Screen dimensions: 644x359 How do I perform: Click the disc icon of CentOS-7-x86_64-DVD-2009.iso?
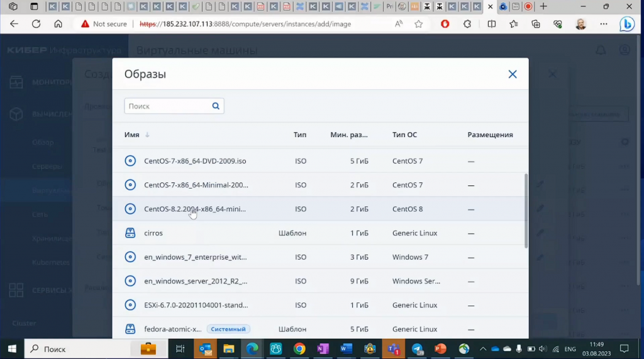coord(130,161)
